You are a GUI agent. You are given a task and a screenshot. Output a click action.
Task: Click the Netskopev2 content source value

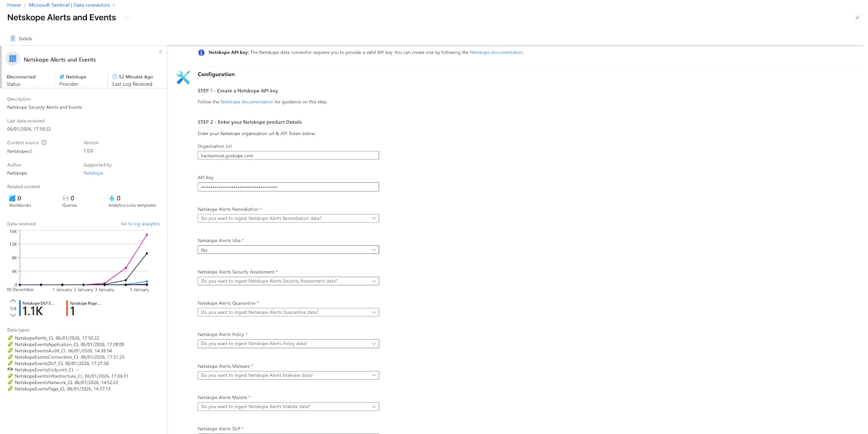(20, 151)
